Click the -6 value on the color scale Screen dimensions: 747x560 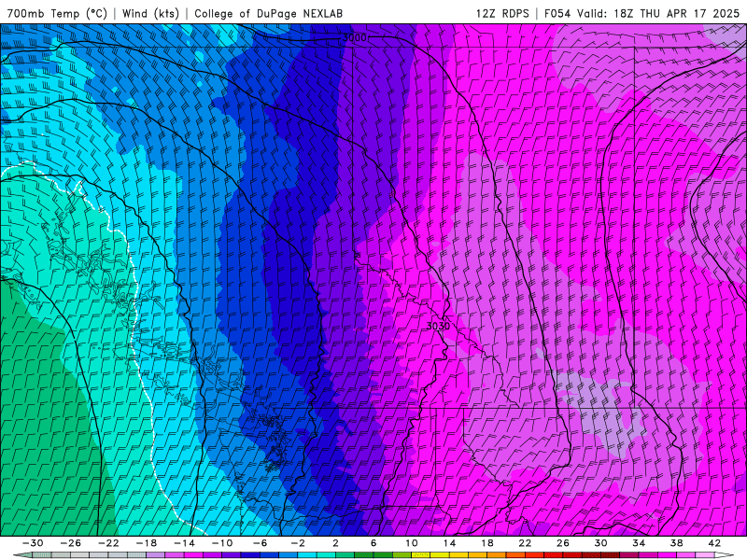coord(260,543)
